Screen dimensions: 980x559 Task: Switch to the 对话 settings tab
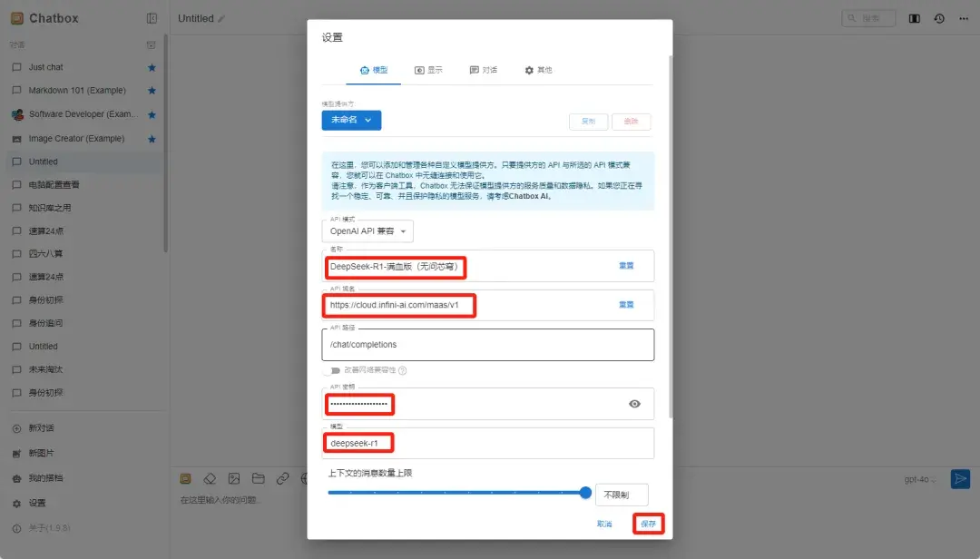(x=483, y=70)
